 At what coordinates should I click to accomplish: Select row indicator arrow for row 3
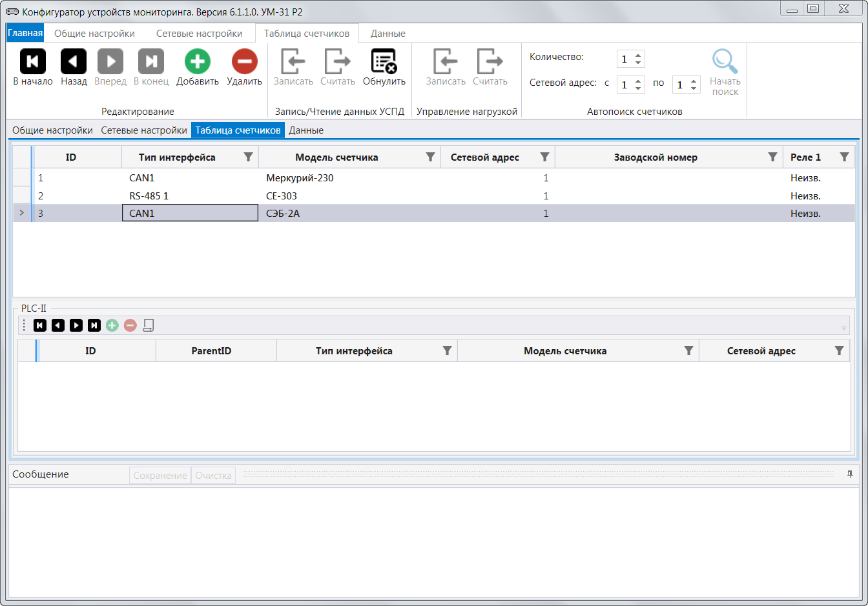coord(22,213)
